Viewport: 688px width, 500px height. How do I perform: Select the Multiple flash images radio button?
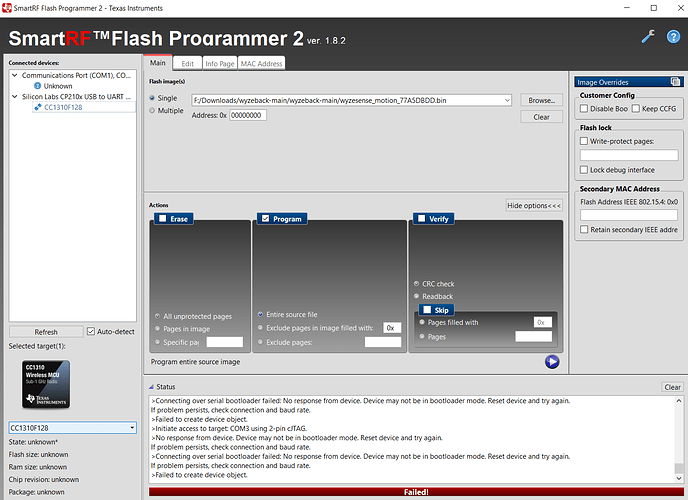coord(152,111)
